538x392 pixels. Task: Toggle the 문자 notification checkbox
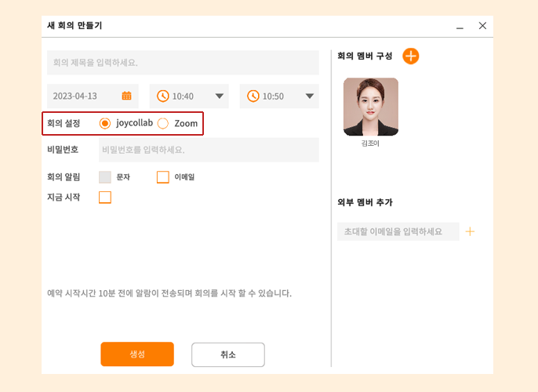click(105, 177)
